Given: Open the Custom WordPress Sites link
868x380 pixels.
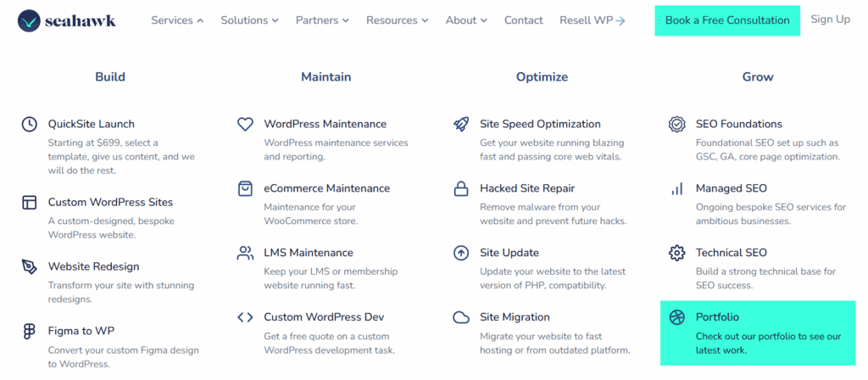Looking at the screenshot, I should coord(110,203).
